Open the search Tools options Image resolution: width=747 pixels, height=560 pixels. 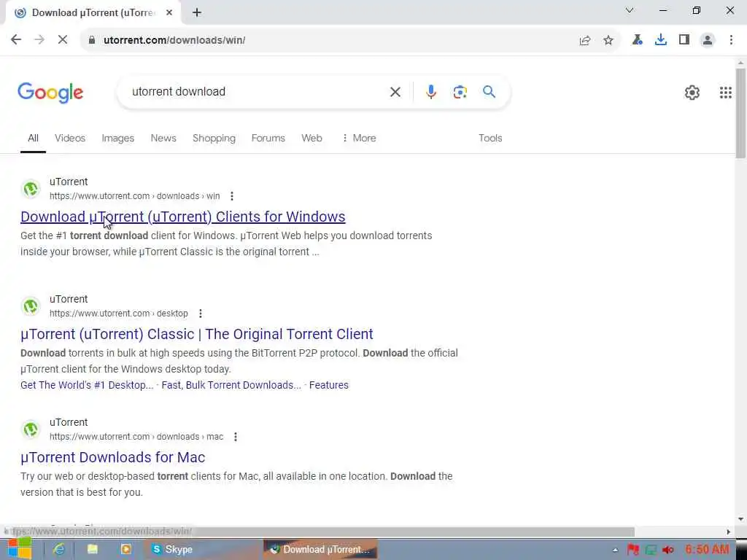pyautogui.click(x=490, y=138)
